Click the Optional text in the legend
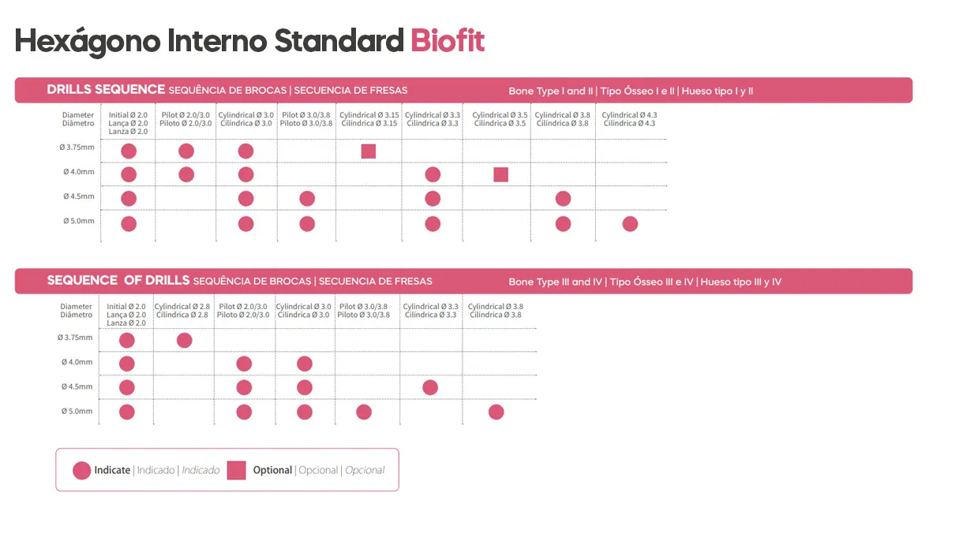This screenshot has width=963, height=560. (x=272, y=470)
